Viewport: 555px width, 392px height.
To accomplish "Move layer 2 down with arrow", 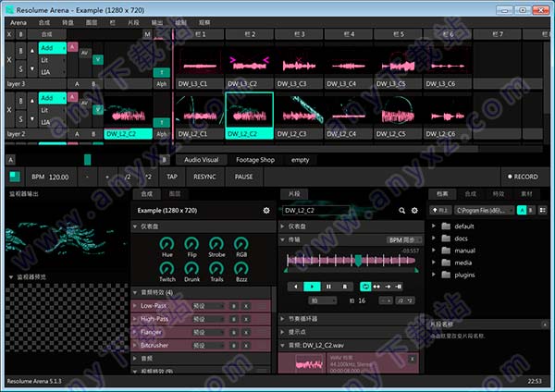I will (32, 119).
